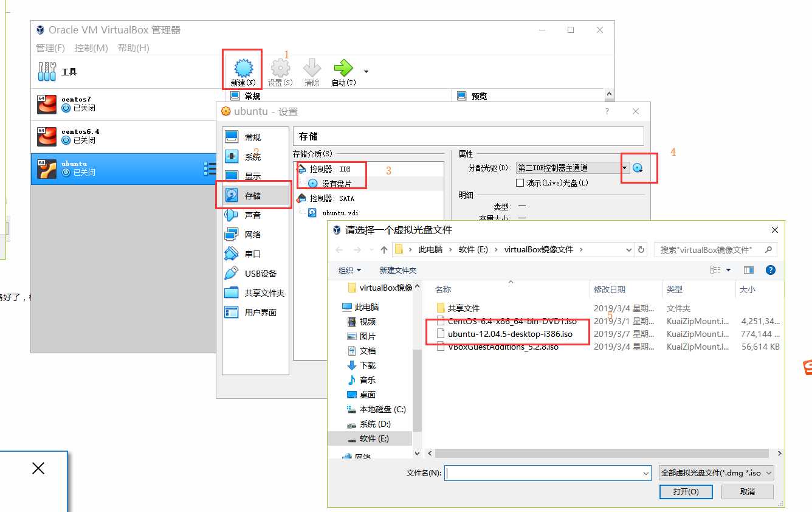
Task: Select 串口 in the settings sidebar
Action: tap(255, 254)
